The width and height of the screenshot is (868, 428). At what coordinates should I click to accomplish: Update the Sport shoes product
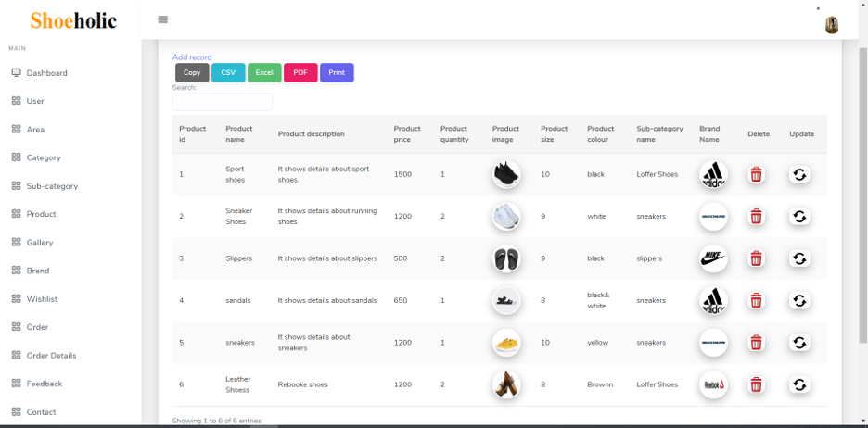click(799, 175)
